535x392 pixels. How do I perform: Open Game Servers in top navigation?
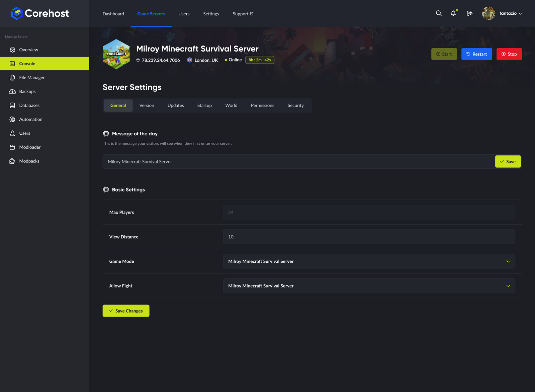click(151, 14)
